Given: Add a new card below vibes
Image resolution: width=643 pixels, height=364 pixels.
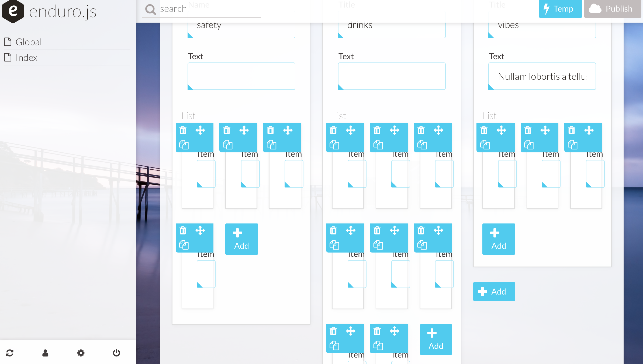Looking at the screenshot, I should pos(494,292).
